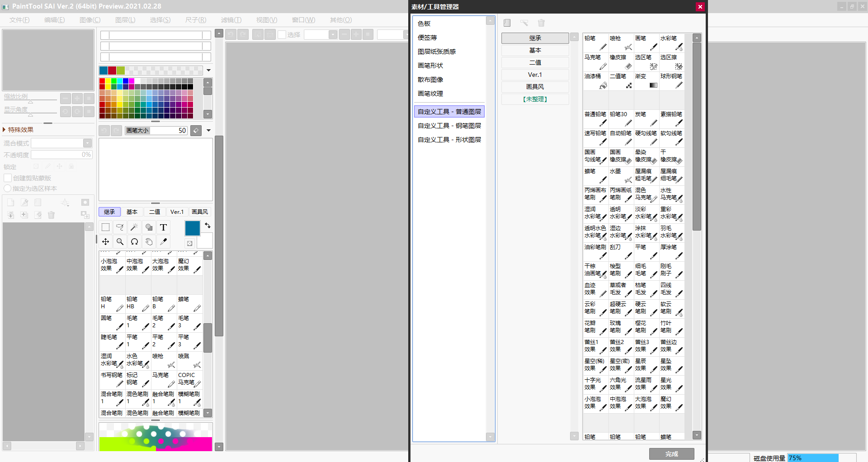Select the rotate view tool

point(134,241)
